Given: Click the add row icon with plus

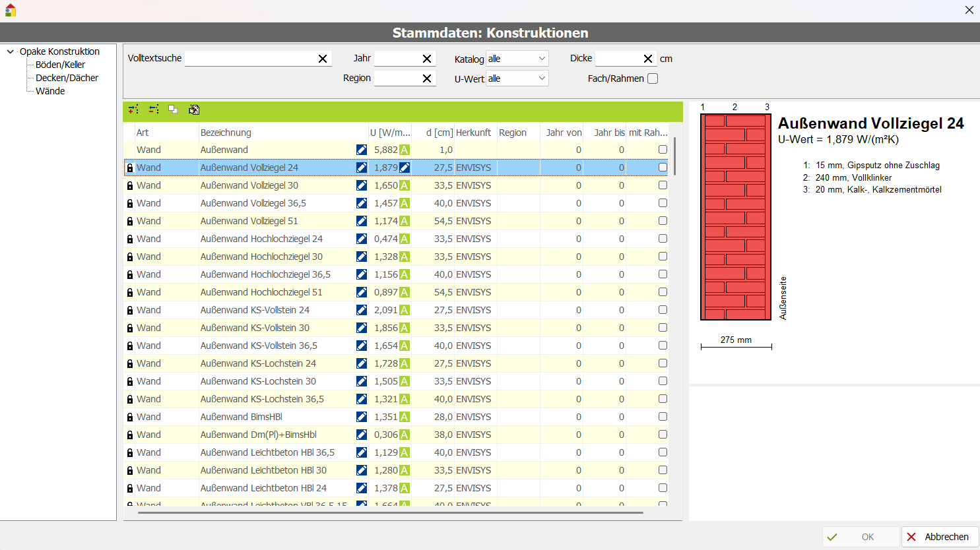Looking at the screenshot, I should [133, 109].
